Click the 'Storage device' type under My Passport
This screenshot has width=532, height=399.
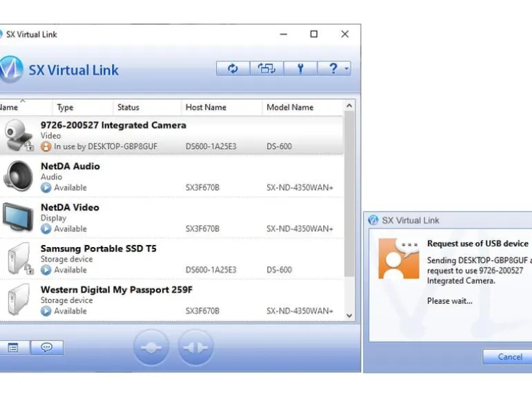[66, 300]
